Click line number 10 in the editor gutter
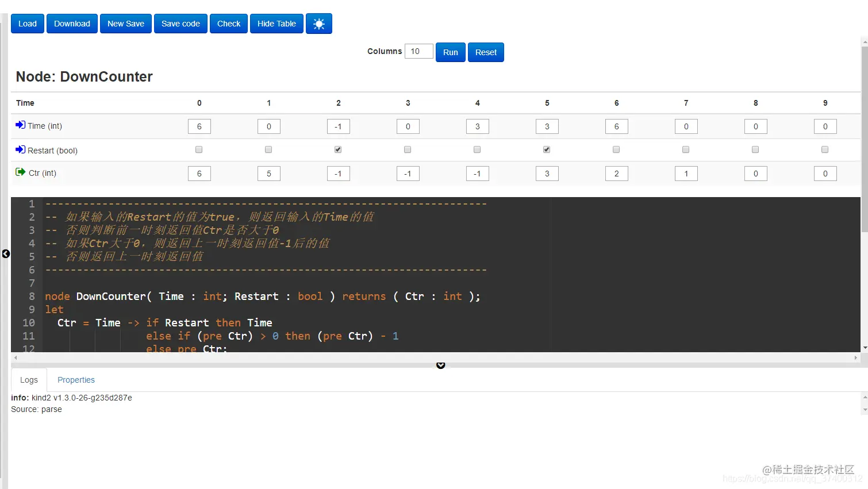This screenshot has width=868, height=489. [x=29, y=323]
